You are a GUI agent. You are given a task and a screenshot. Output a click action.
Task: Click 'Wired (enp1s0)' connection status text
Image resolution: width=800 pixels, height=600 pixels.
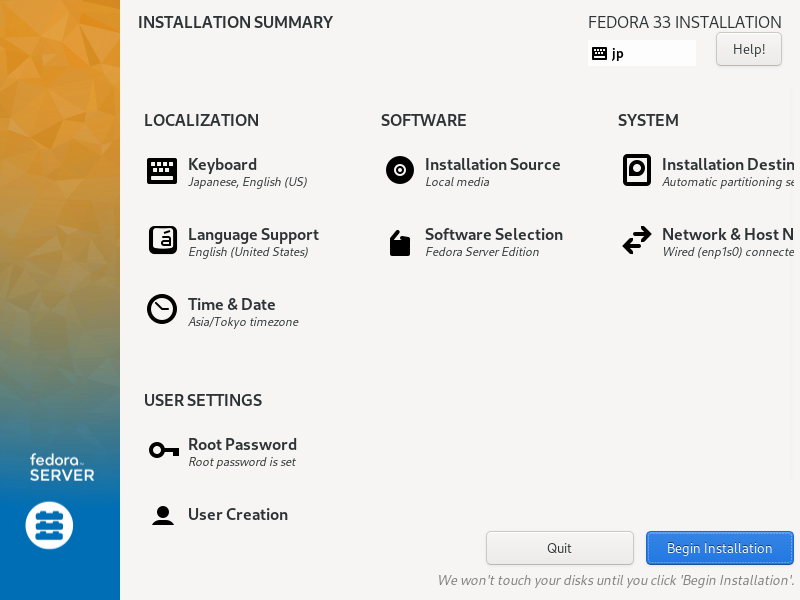coord(728,252)
